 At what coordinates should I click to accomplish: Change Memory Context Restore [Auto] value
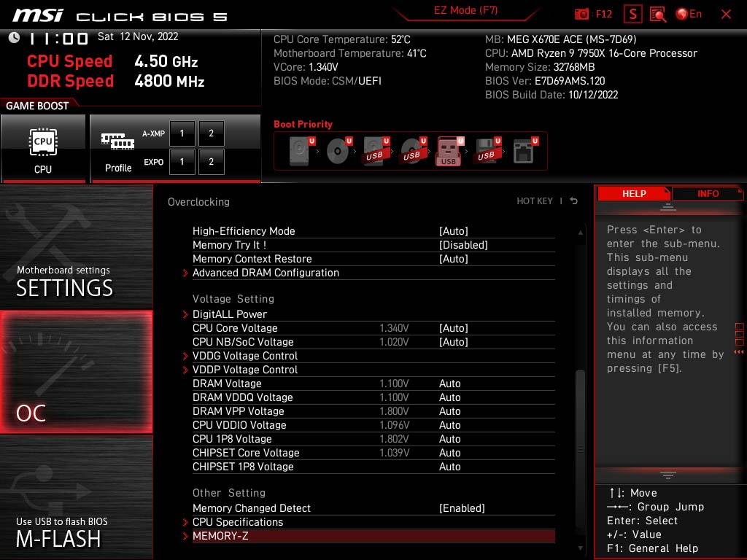454,259
